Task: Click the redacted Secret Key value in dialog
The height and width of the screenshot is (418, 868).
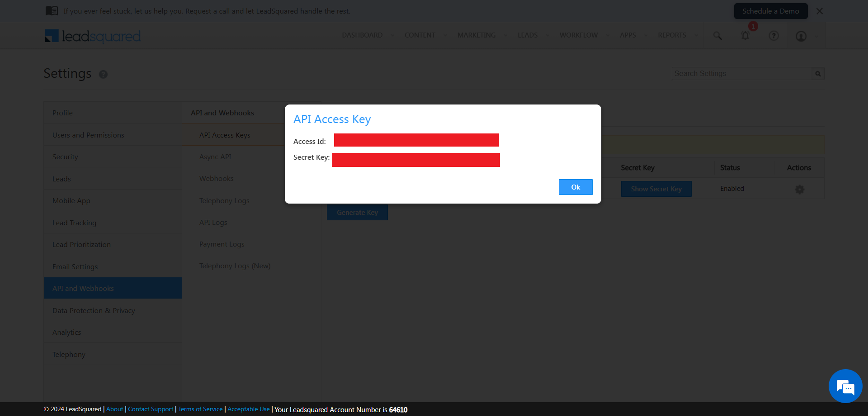Action: point(416,160)
